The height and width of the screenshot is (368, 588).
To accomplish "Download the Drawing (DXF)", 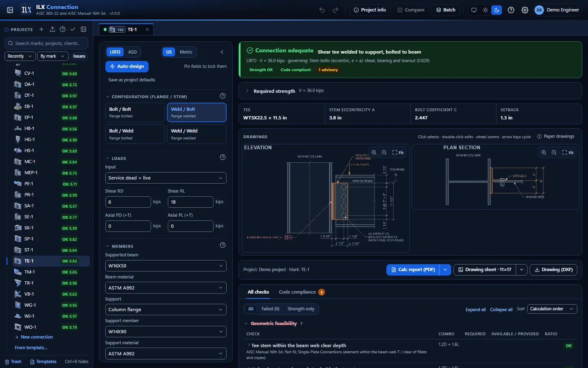I will (x=553, y=270).
